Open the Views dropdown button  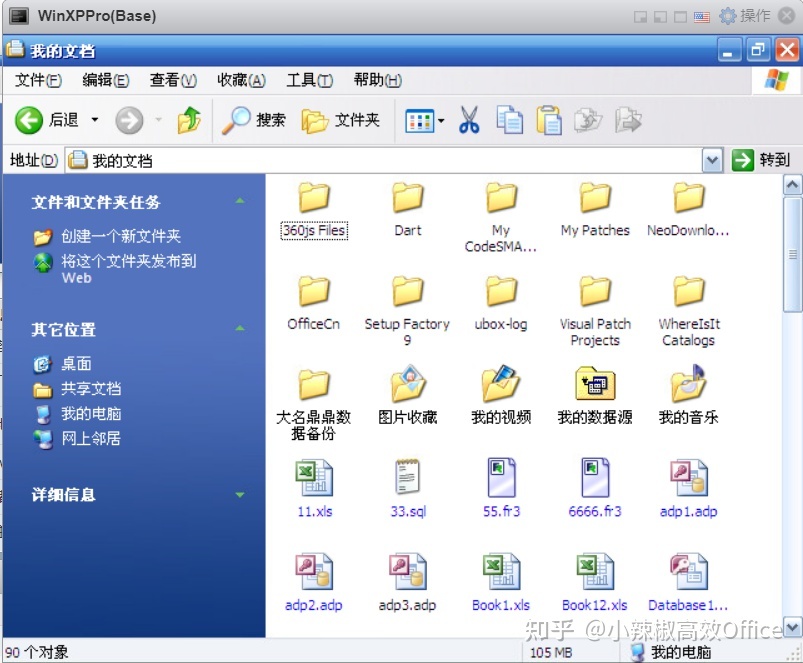point(424,120)
